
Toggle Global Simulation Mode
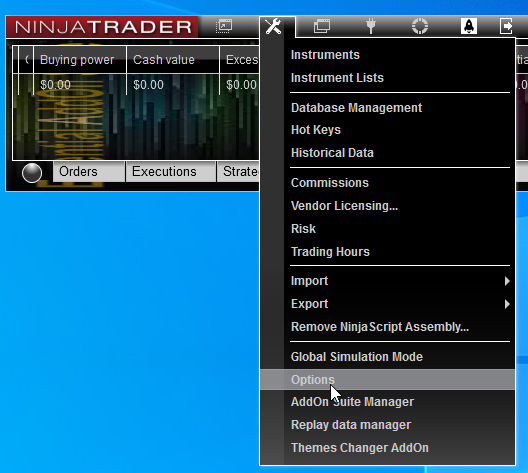pyautogui.click(x=387, y=357)
